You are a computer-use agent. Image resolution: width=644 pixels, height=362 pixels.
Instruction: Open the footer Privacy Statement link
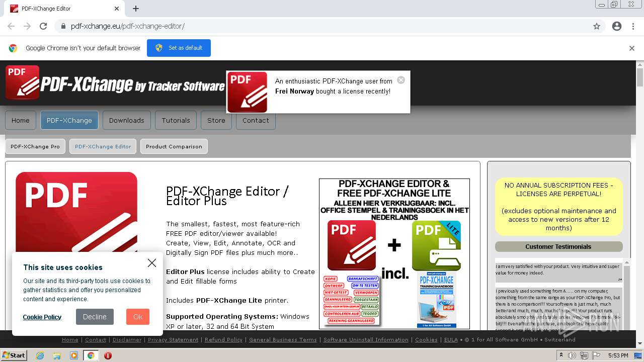click(173, 340)
